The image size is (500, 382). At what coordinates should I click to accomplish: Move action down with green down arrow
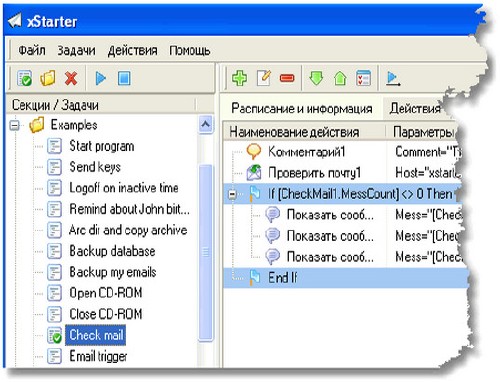click(x=316, y=78)
